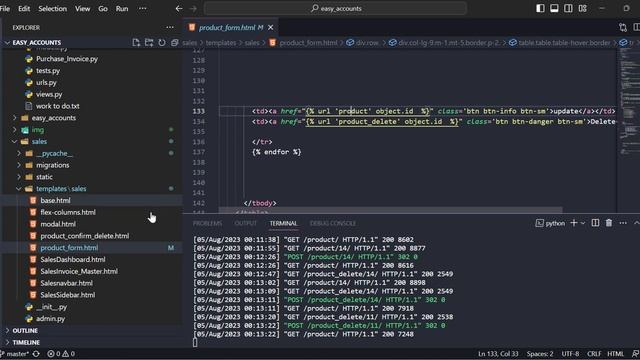Screen dimensions: 640x360
Task: Collapse all folders in Explorer
Action: 175,42
